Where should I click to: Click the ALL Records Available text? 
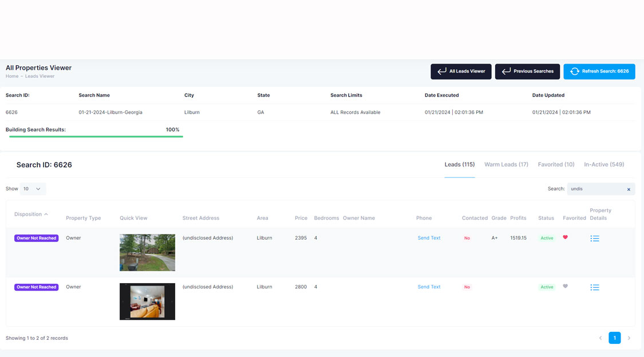355,113
